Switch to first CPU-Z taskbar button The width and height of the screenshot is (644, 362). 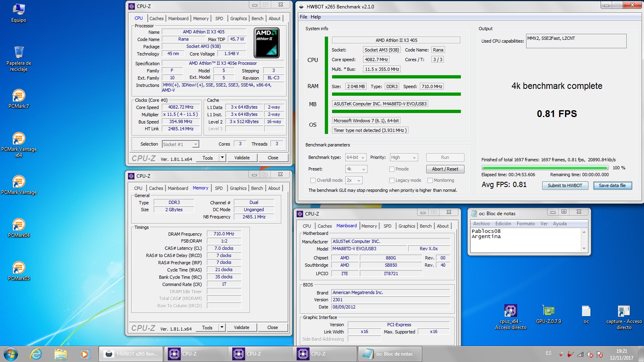coord(195,354)
